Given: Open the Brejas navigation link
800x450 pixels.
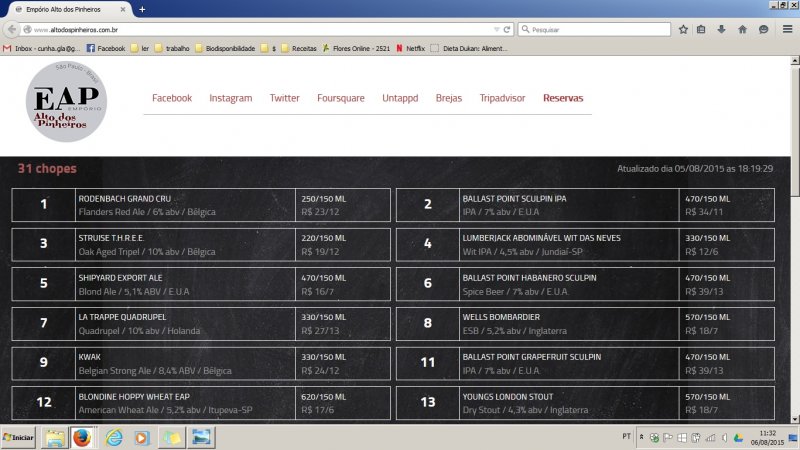Looking at the screenshot, I should (449, 98).
